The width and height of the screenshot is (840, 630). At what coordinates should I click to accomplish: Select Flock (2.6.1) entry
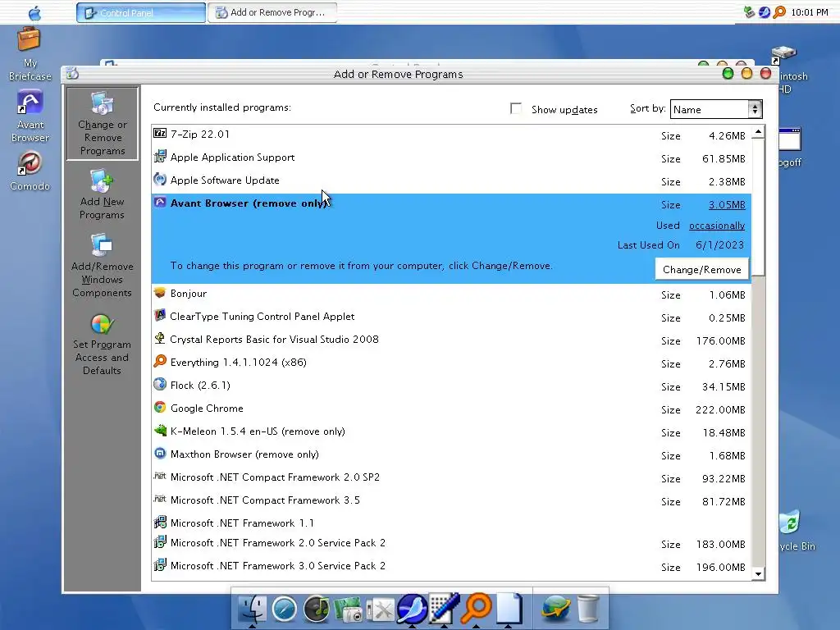[451, 386]
